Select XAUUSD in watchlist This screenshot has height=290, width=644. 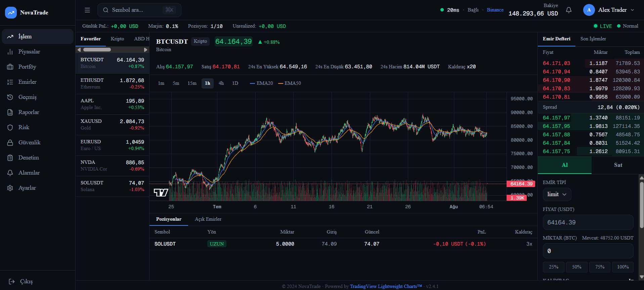point(112,125)
